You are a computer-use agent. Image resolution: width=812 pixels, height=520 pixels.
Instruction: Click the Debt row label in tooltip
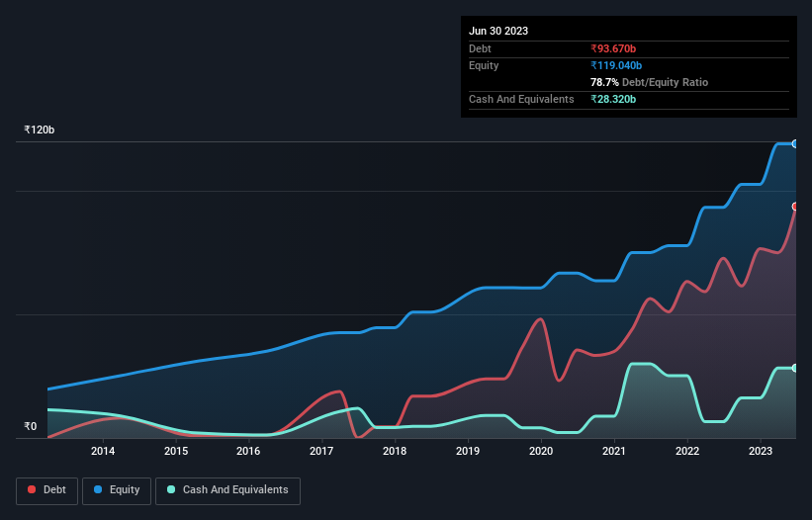pyautogui.click(x=480, y=48)
